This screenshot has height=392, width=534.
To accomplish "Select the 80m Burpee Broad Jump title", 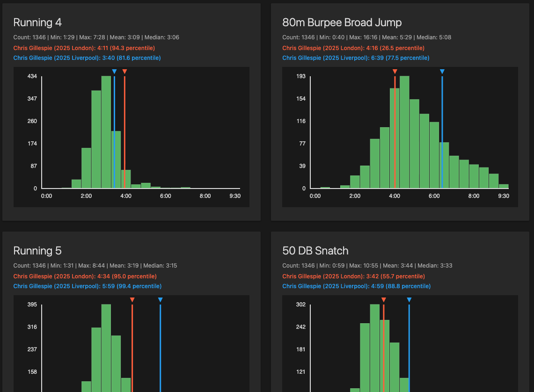I will pyautogui.click(x=342, y=22).
